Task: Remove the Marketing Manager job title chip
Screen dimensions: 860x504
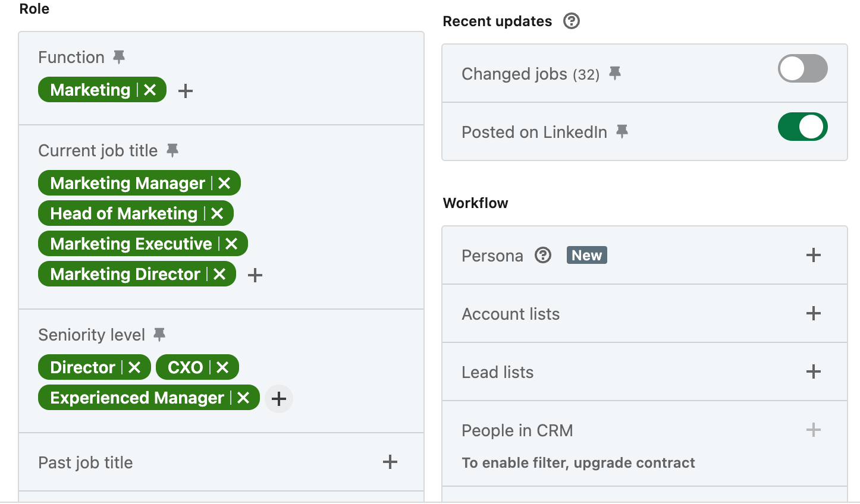Action: pyautogui.click(x=224, y=183)
